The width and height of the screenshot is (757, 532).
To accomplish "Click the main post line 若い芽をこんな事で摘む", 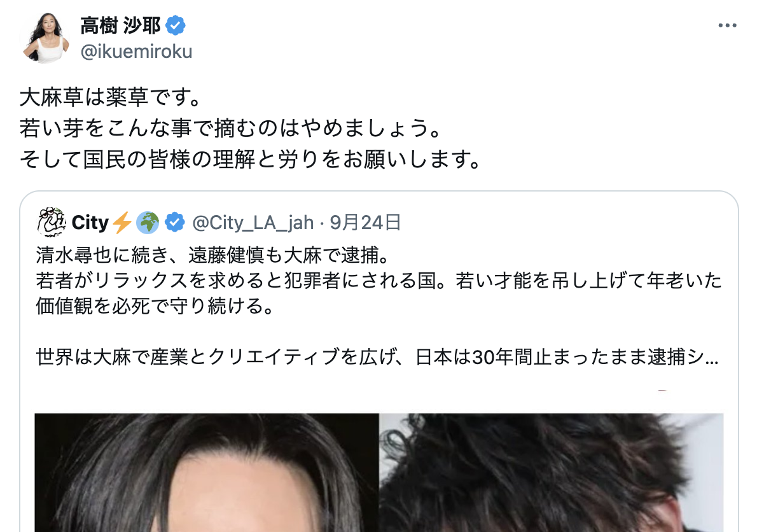I will coord(231,129).
